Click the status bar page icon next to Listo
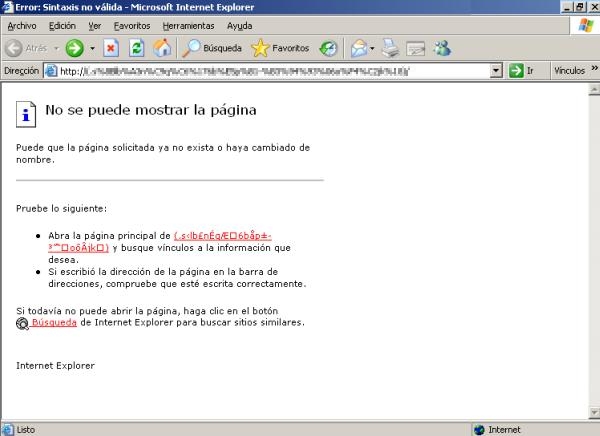600x436 pixels. point(8,429)
